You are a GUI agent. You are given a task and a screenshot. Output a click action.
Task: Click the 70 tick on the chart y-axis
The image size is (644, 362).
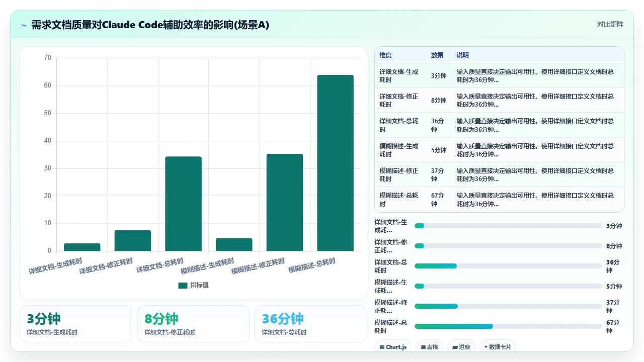[x=48, y=58]
